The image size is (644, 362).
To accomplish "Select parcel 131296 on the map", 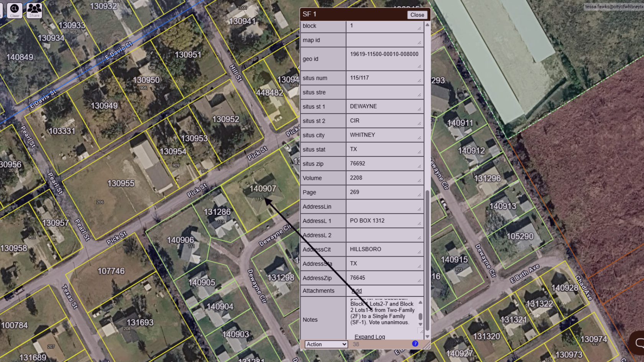I will click(x=487, y=178).
